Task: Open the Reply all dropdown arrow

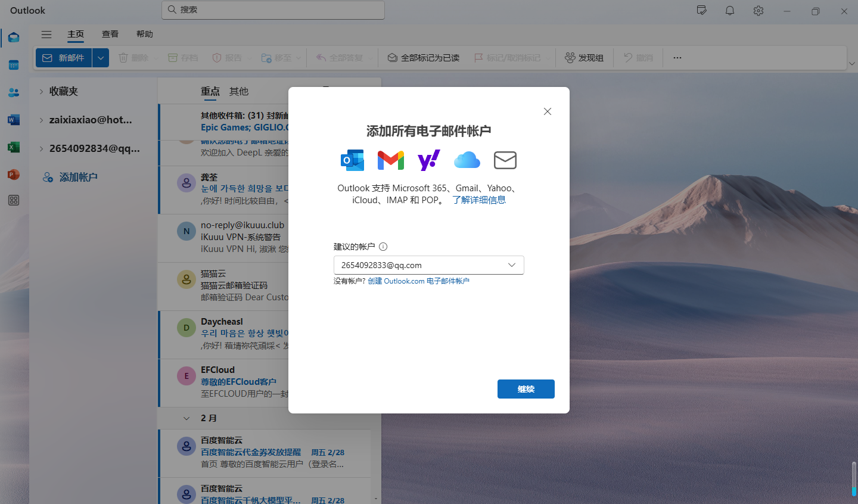Action: click(x=370, y=58)
